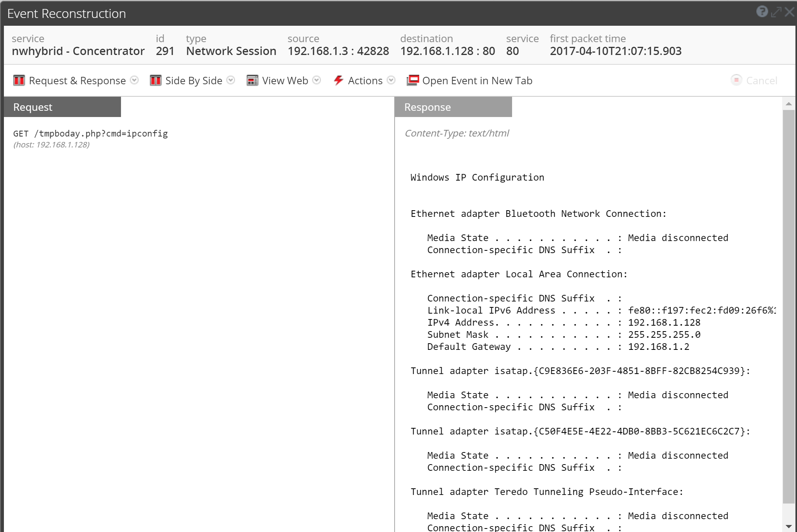Expand the Request & Response options chevron
Image resolution: width=797 pixels, height=532 pixels.
pyautogui.click(x=134, y=80)
